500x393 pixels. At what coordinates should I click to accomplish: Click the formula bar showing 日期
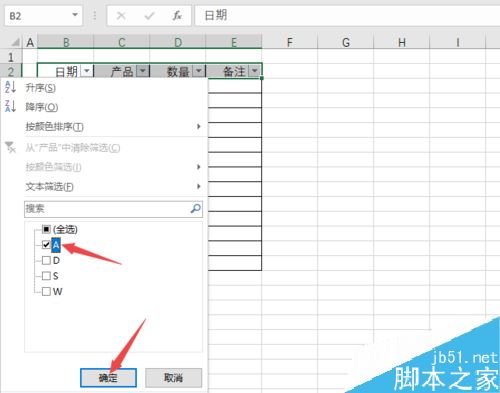click(347, 15)
